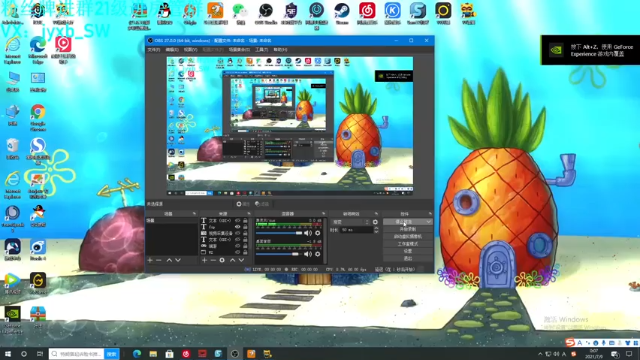Click 开始录制 to start recording
The width and height of the screenshot is (640, 360).
(x=408, y=229)
